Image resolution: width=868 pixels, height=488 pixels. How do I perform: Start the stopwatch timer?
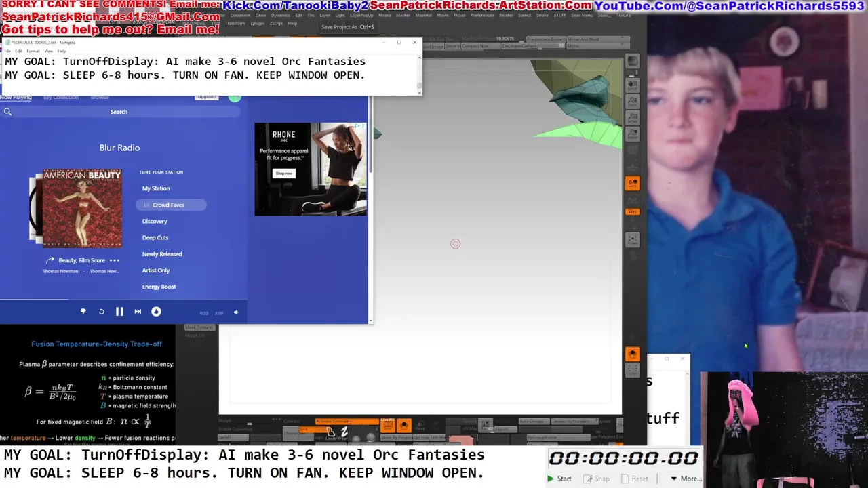(560, 479)
